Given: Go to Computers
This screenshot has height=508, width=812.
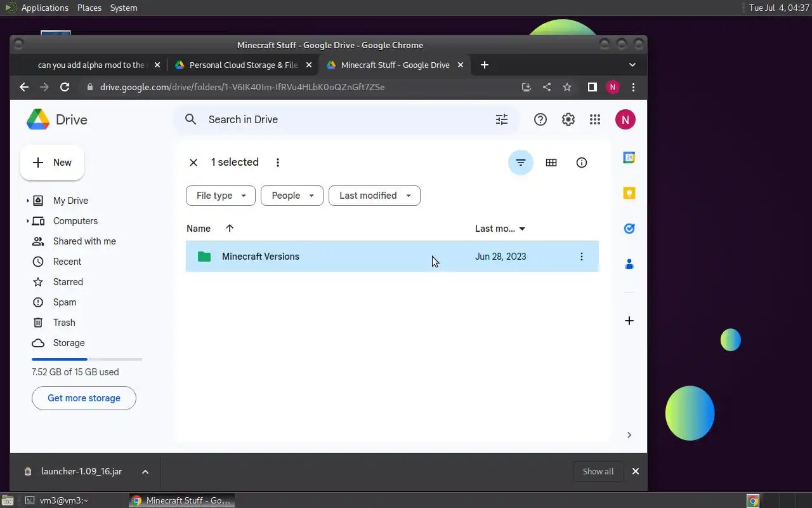Looking at the screenshot, I should (75, 221).
